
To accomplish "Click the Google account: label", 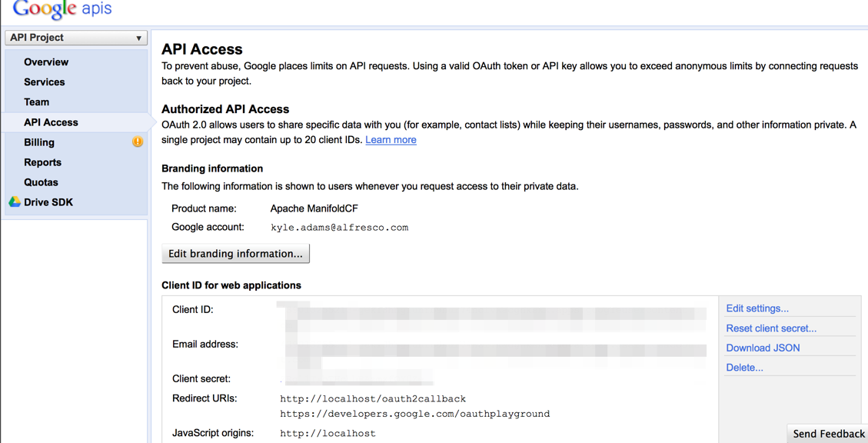I will coord(208,227).
